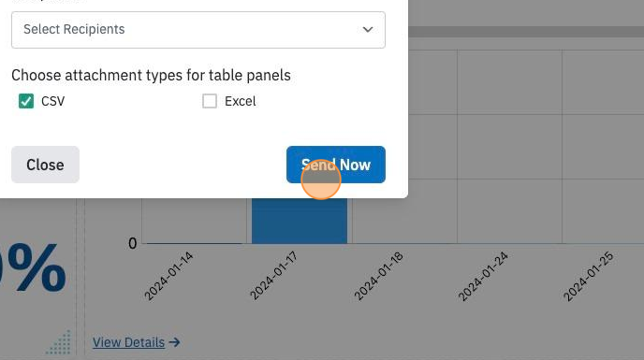644x360 pixels.
Task: Uncheck the CSV attachment checkbox
Action: click(x=26, y=101)
